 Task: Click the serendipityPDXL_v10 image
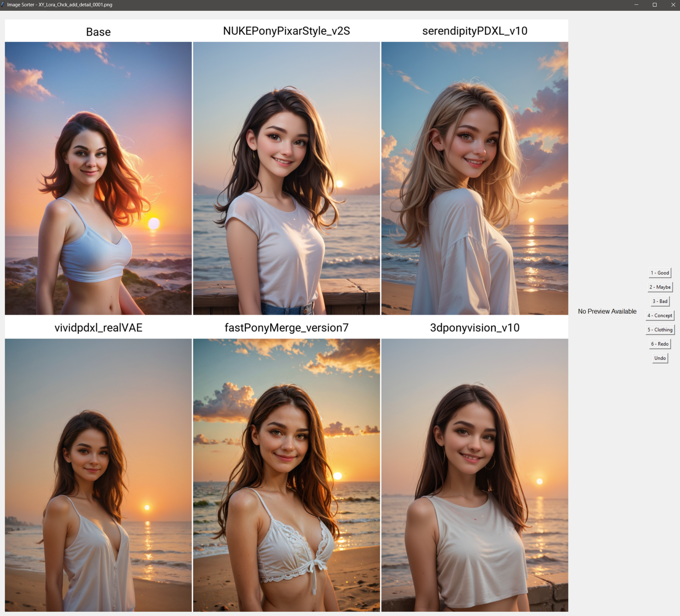point(475,178)
